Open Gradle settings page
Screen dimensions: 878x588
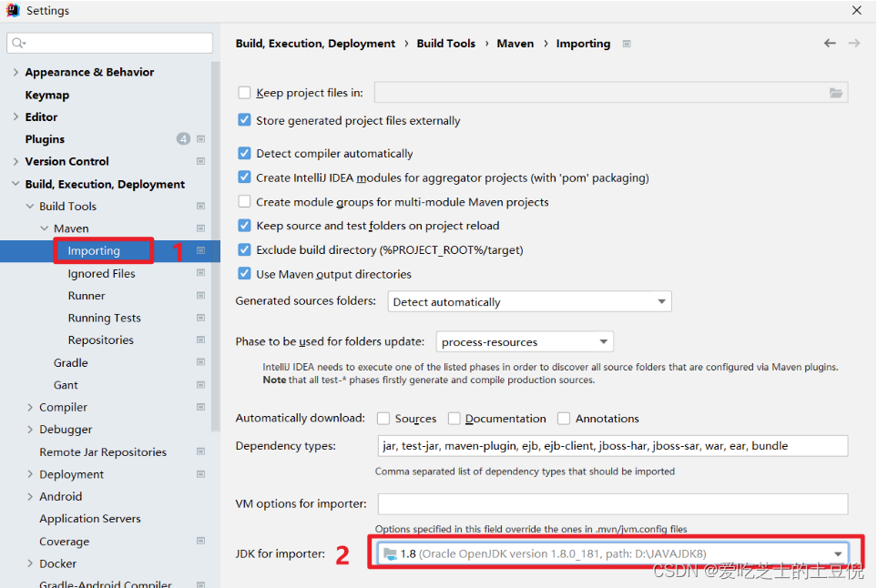(70, 362)
